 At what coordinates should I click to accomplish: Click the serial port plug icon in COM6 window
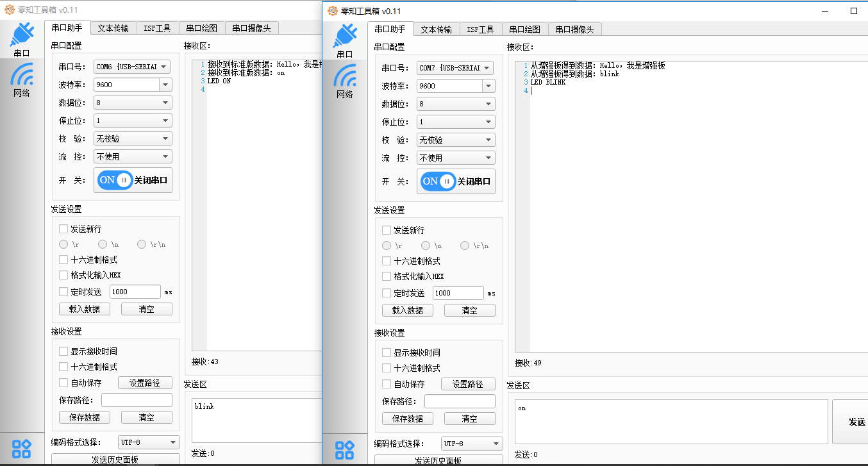tap(22, 35)
